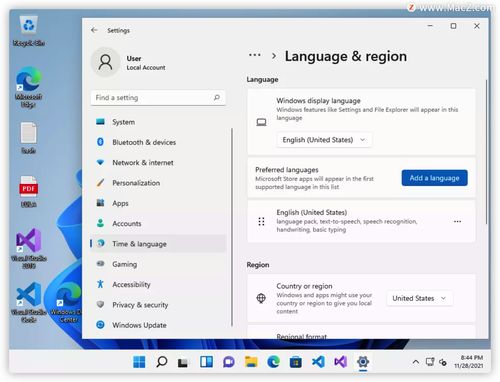Click Add a language button
This screenshot has height=382, width=500.
pyautogui.click(x=434, y=178)
